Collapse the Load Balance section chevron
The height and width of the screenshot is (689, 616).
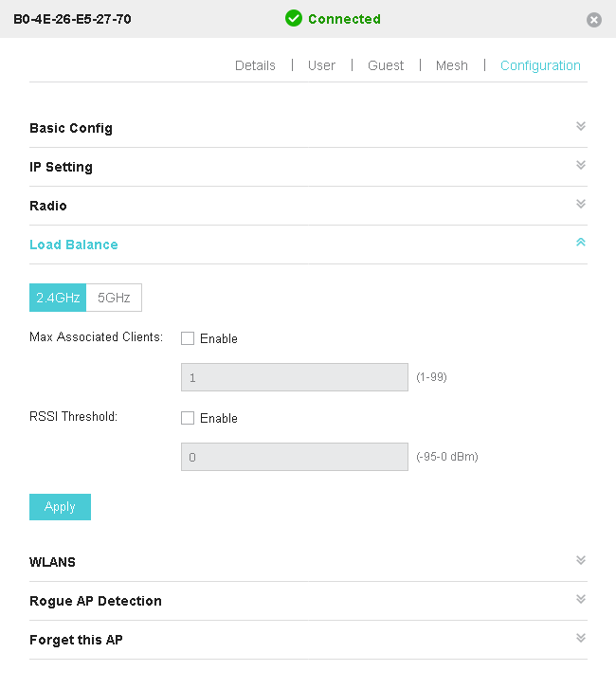[581, 243]
